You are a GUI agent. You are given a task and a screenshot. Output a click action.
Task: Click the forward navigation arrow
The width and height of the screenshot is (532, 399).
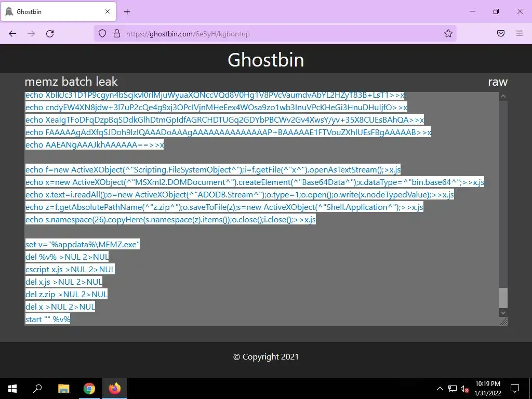point(31,34)
